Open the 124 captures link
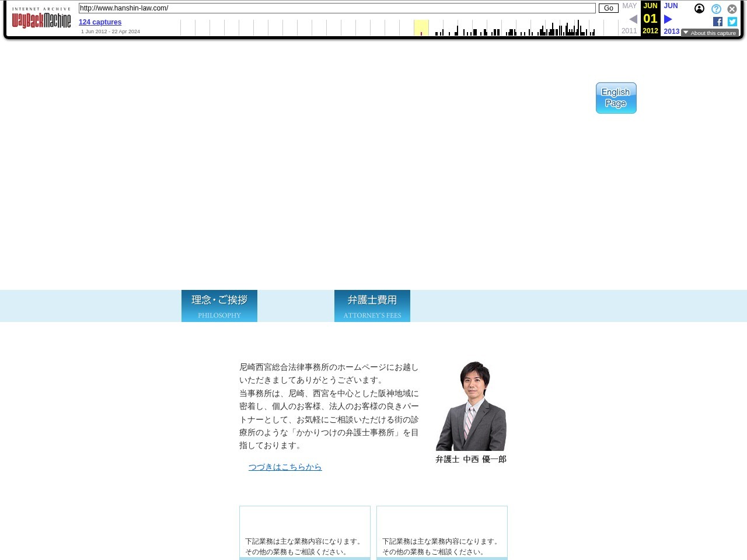The width and height of the screenshot is (747, 560). (100, 22)
